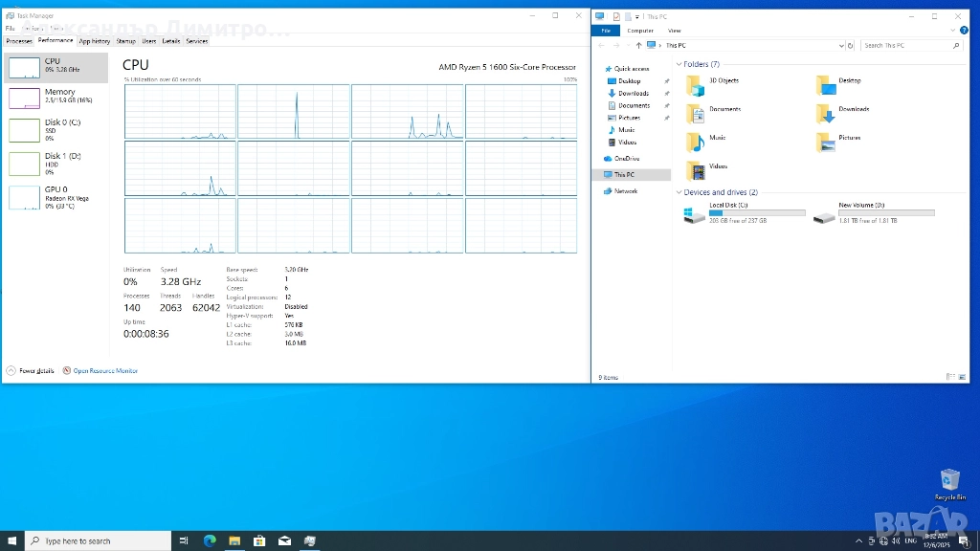Select Local Disk (C:) drive icon
Image resolution: width=980 pixels, height=551 pixels.
coord(694,214)
